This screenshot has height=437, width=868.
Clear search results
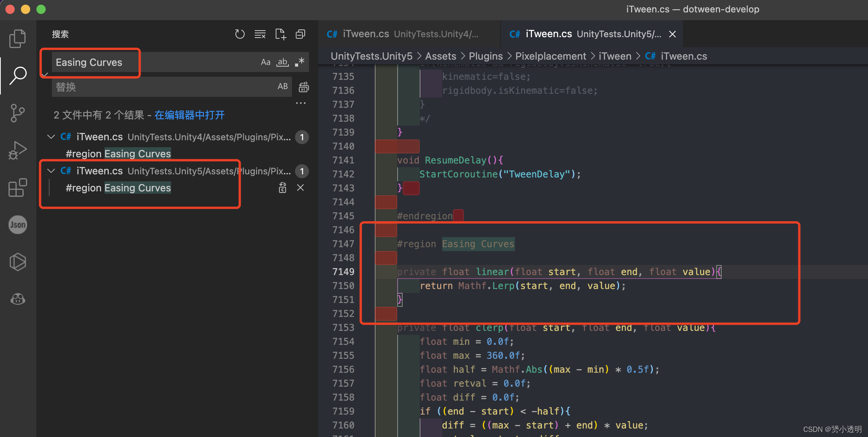pos(260,34)
